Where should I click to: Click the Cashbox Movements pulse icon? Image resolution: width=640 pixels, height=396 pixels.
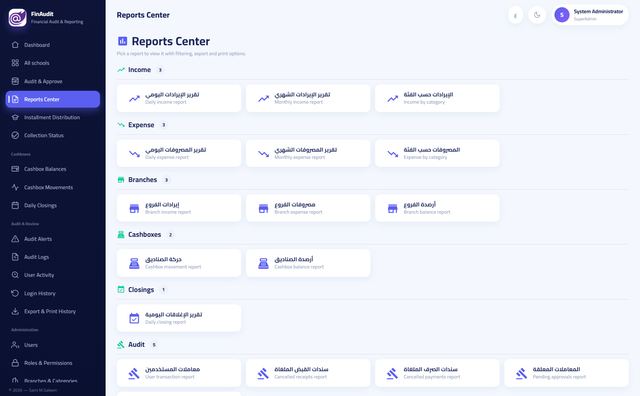click(15, 187)
